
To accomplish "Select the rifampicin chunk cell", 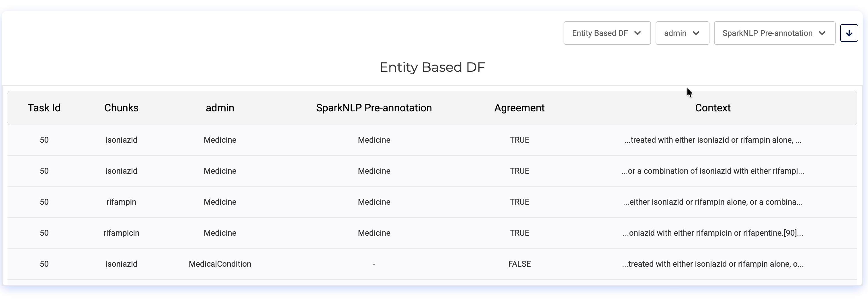I will click(121, 233).
